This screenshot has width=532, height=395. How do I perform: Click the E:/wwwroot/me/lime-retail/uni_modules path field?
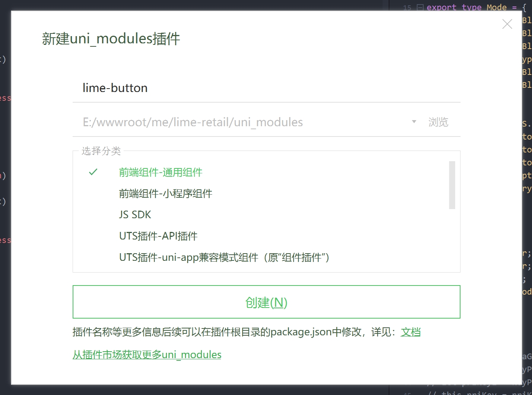(x=243, y=122)
